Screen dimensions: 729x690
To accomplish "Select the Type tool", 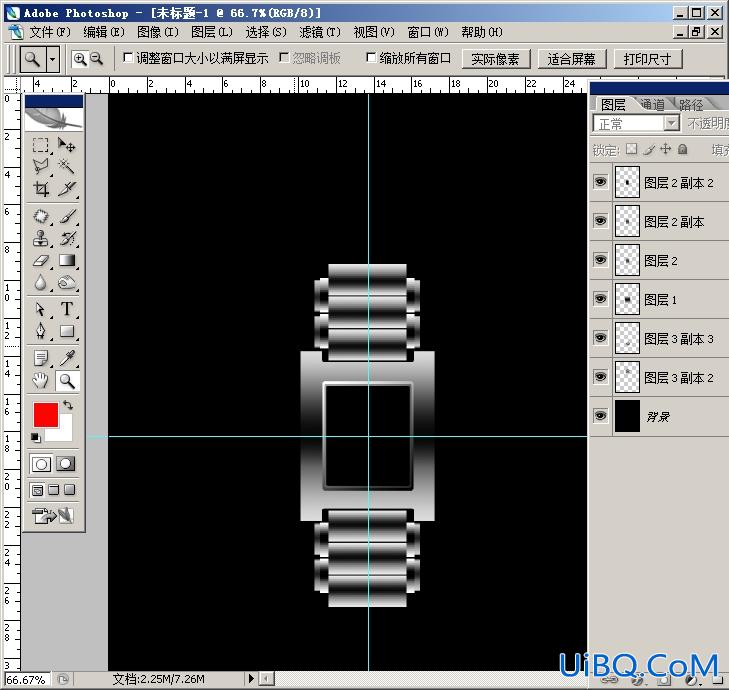I will coord(67,309).
